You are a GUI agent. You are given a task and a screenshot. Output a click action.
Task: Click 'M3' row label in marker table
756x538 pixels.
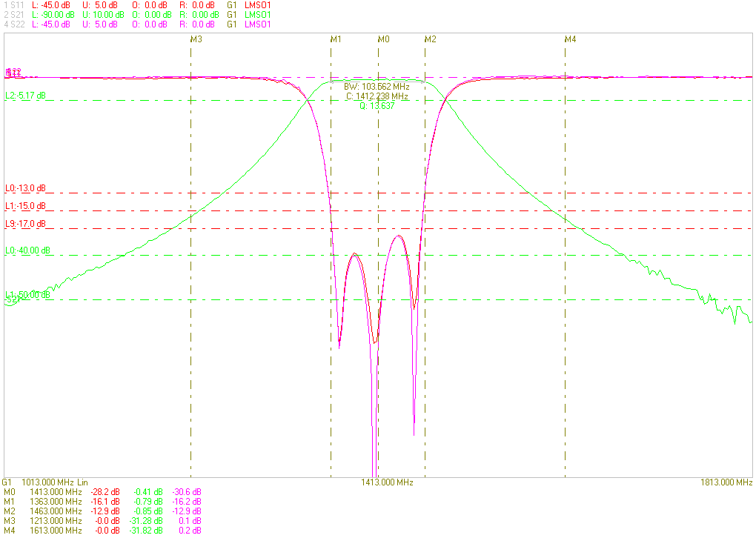coord(10,521)
